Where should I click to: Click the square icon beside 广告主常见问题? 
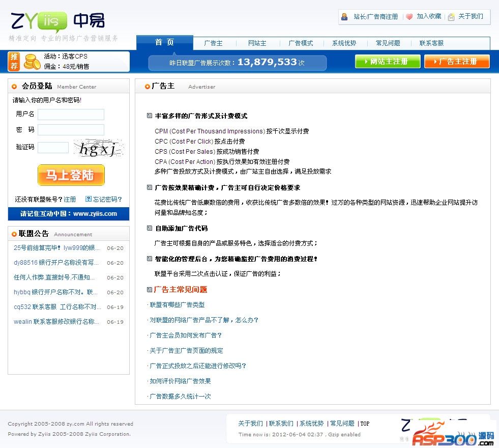click(x=149, y=290)
